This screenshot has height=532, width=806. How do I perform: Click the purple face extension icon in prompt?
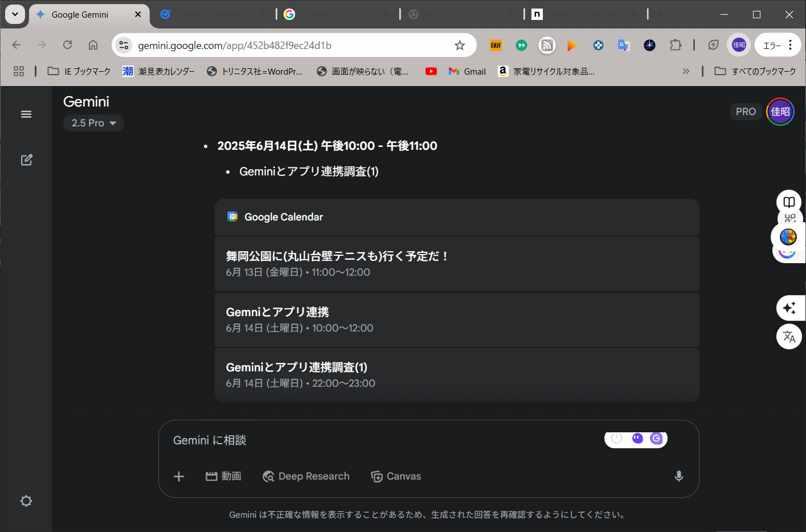(x=637, y=438)
